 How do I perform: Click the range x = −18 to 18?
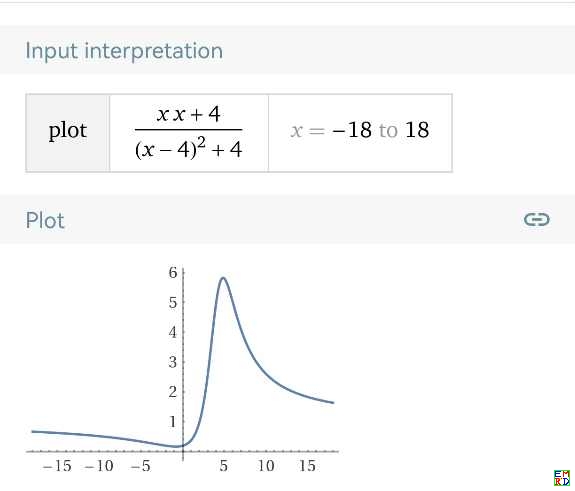[360, 130]
